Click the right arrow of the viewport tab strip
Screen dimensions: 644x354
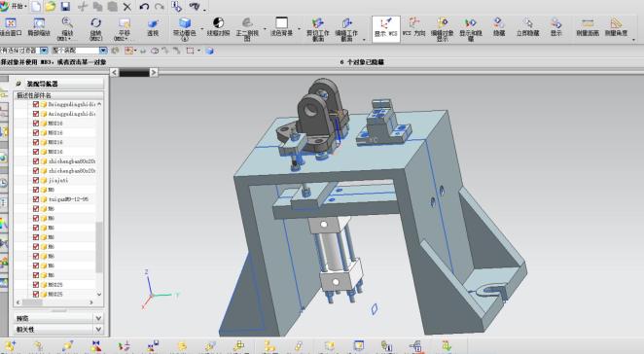[154, 73]
